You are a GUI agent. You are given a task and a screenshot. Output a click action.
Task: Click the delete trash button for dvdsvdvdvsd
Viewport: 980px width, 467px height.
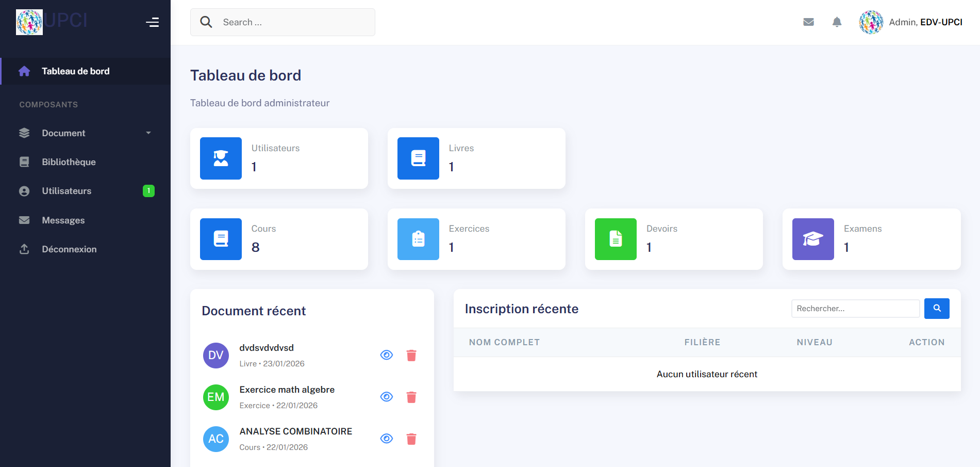tap(411, 355)
